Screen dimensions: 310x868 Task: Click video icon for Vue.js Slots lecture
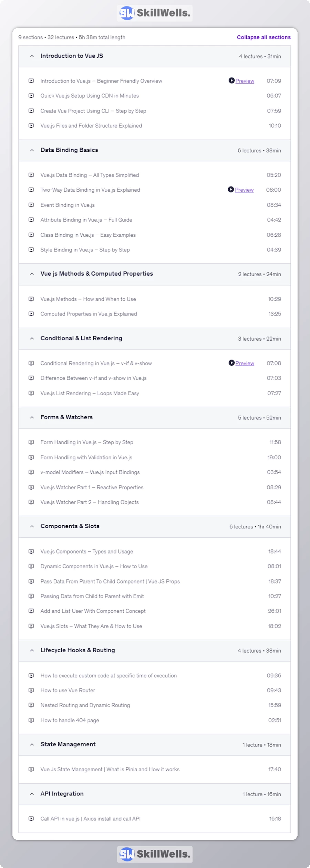click(31, 626)
